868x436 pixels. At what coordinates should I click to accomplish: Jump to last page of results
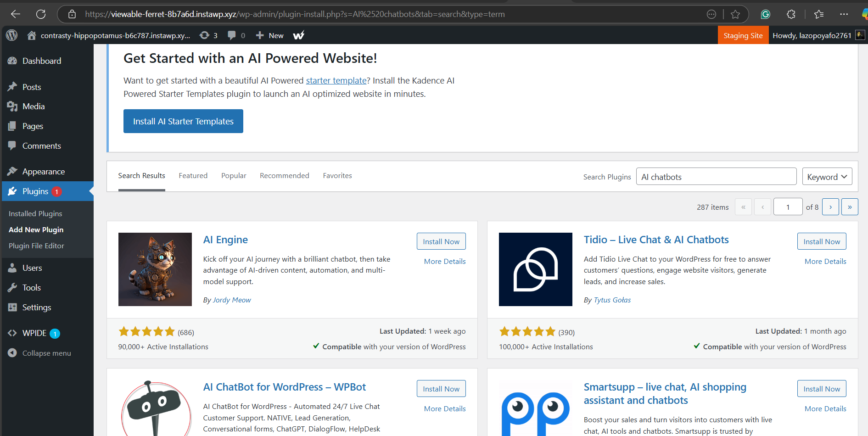850,207
